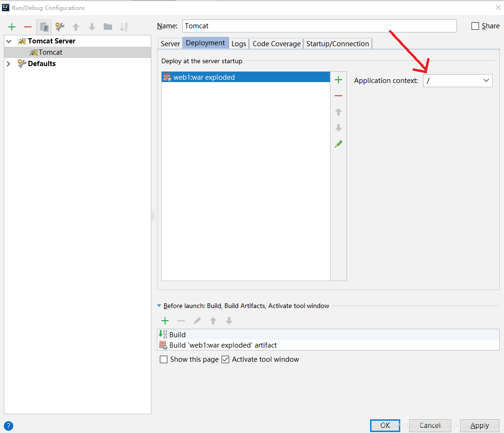The image size is (504, 433).
Task: Move configuration up in left toolbar
Action: [x=76, y=27]
